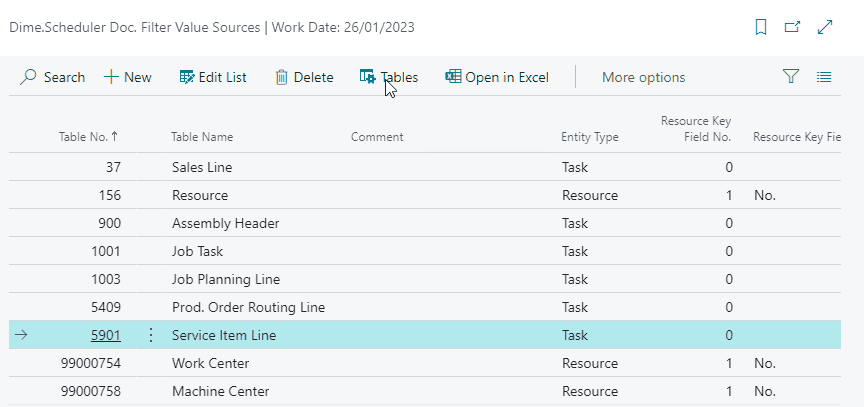This screenshot has width=864, height=407.
Task: Open the Tables action
Action: (x=389, y=77)
